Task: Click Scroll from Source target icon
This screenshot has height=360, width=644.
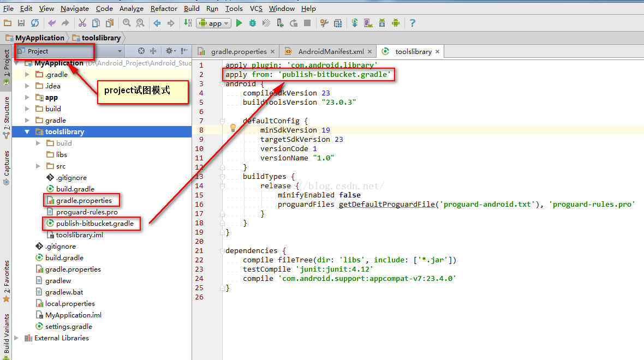Action: point(141,51)
